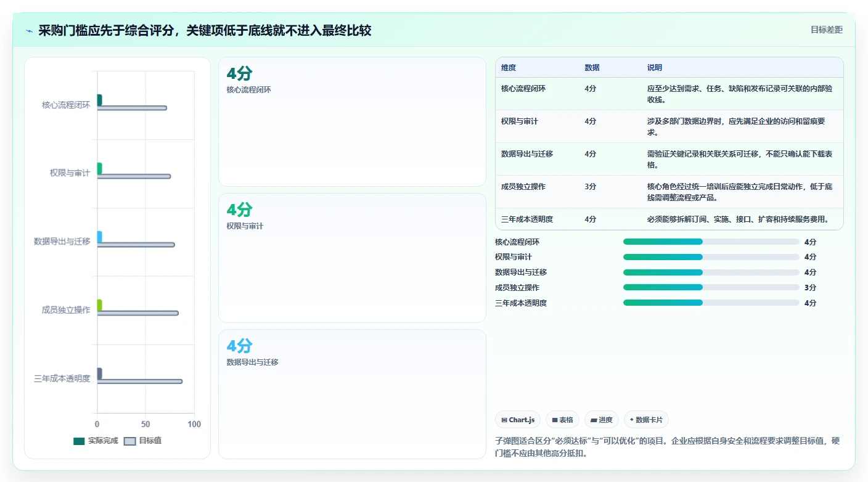Click the 核心流程闭环 actual bar in chart
868x482 pixels.
(x=99, y=100)
